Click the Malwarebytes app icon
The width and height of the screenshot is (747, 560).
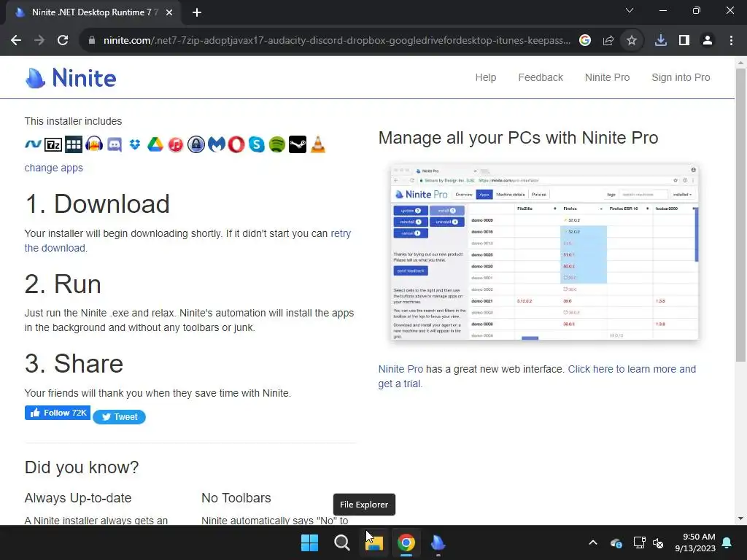pyautogui.click(x=216, y=144)
